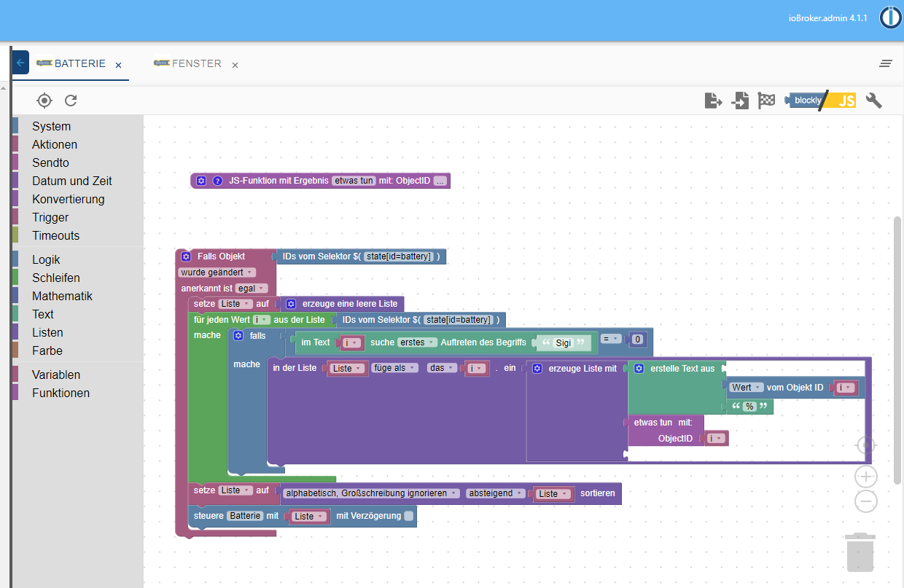Click gear icon on JS-Funktion block

pyautogui.click(x=201, y=181)
